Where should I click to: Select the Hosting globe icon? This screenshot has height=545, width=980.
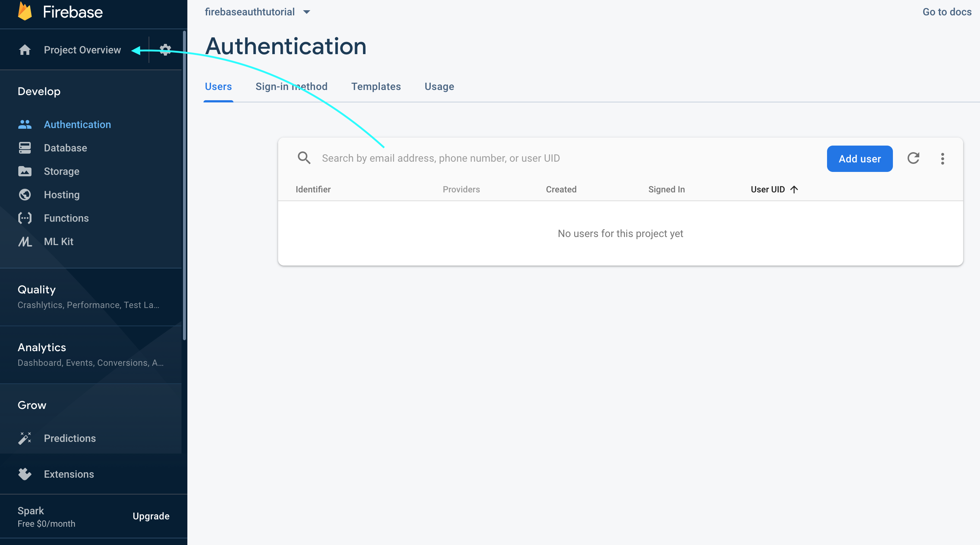[x=25, y=195]
